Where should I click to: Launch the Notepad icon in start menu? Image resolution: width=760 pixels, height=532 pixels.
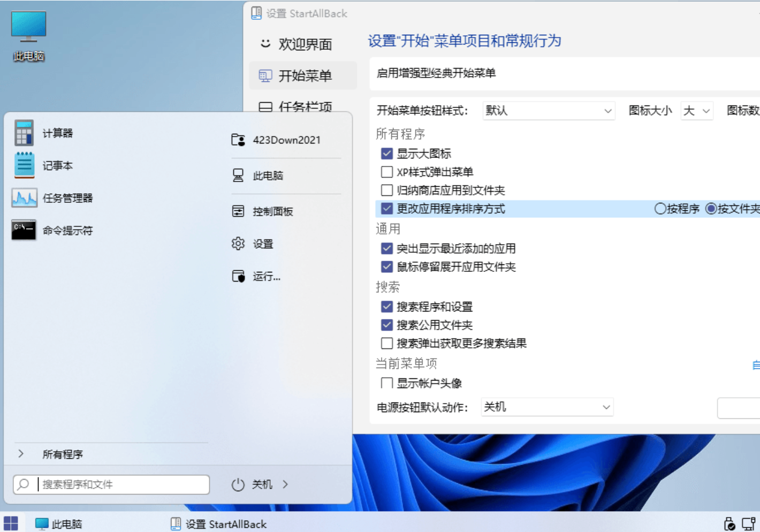pos(24,165)
